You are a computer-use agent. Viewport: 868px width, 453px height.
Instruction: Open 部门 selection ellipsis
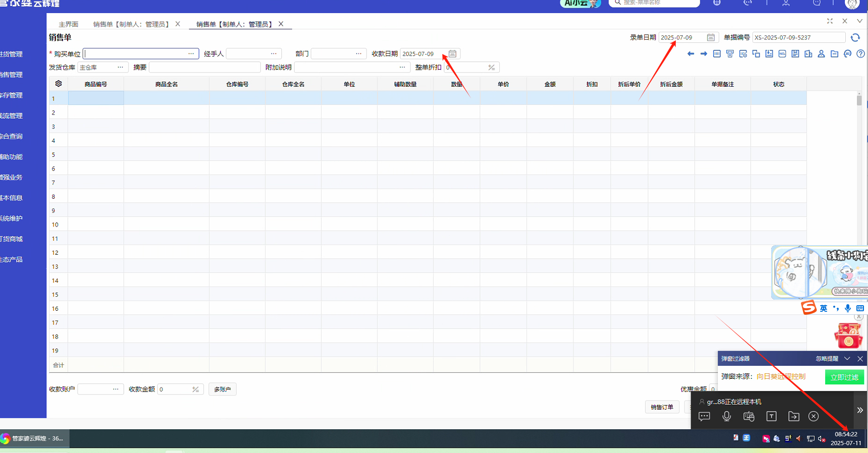point(359,53)
